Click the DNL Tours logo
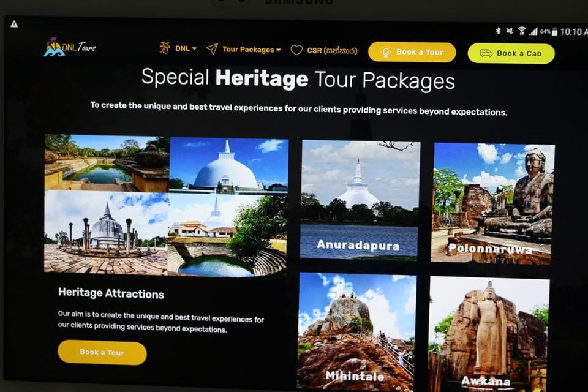This screenshot has width=588, height=392. (70, 47)
